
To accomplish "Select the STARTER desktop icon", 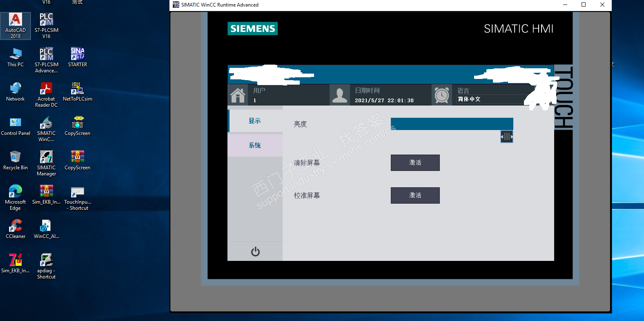I will click(78, 57).
